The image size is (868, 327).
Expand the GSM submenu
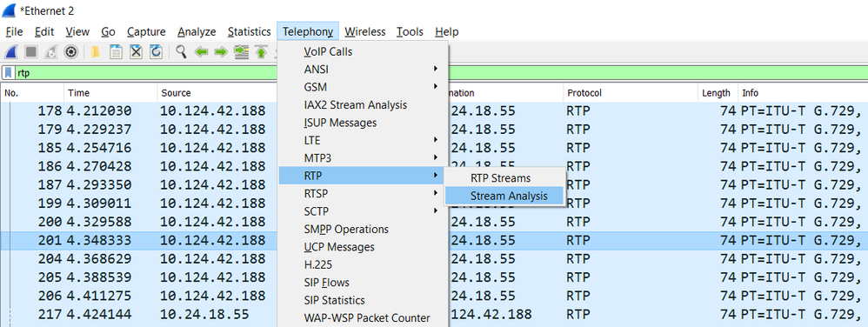[x=363, y=87]
